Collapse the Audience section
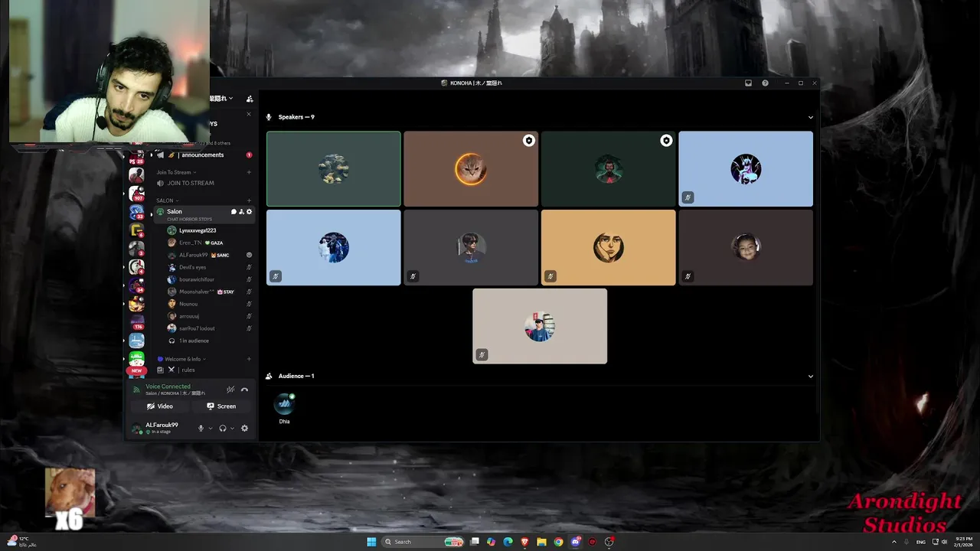Viewport: 980px width, 551px height. click(811, 377)
